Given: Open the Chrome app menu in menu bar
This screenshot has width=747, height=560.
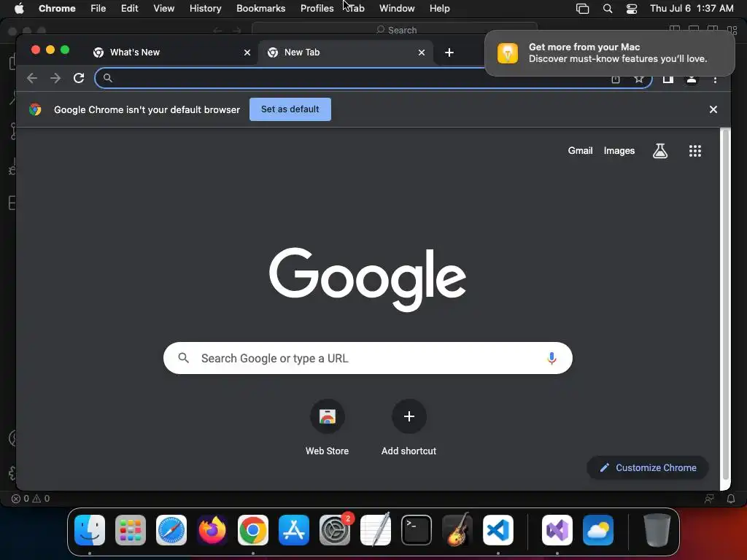Looking at the screenshot, I should point(57,9).
